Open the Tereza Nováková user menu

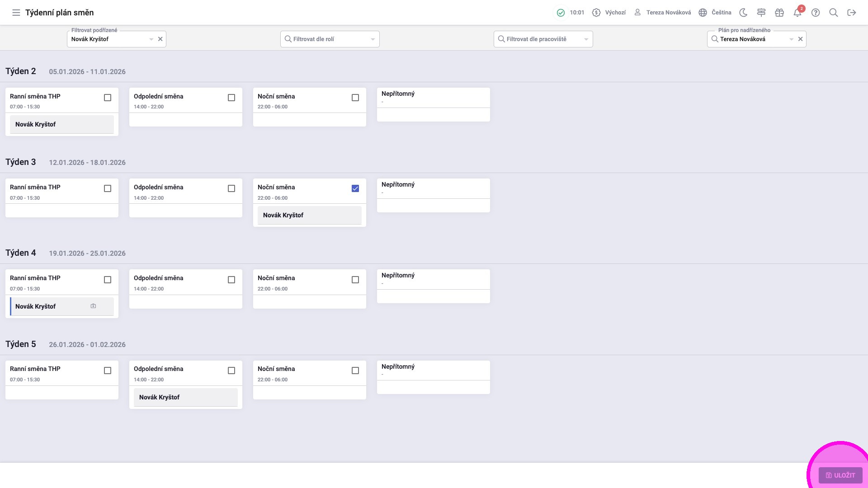663,13
